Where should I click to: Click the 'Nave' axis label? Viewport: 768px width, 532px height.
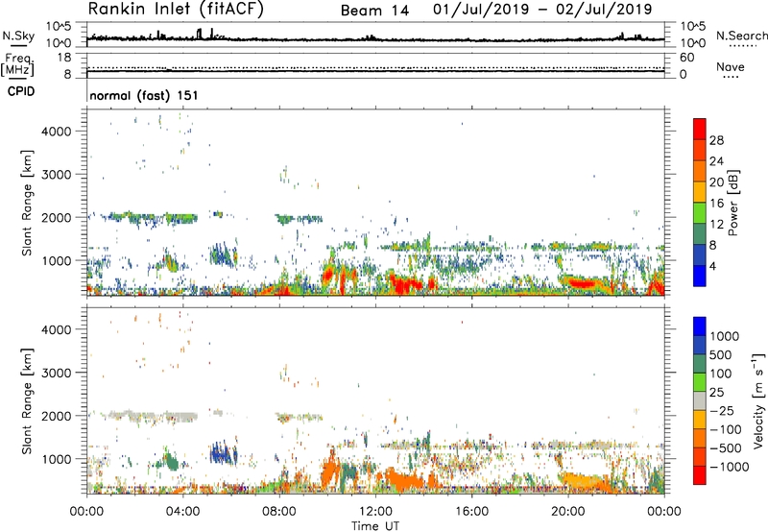[731, 66]
